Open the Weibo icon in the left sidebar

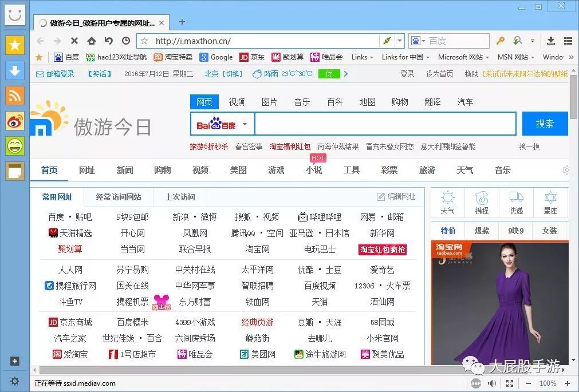coord(15,121)
